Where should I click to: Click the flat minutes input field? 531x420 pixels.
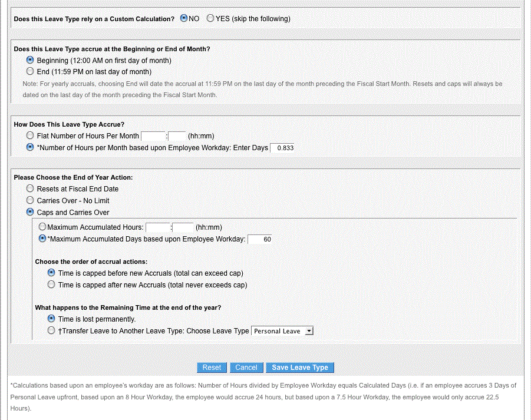(x=177, y=136)
